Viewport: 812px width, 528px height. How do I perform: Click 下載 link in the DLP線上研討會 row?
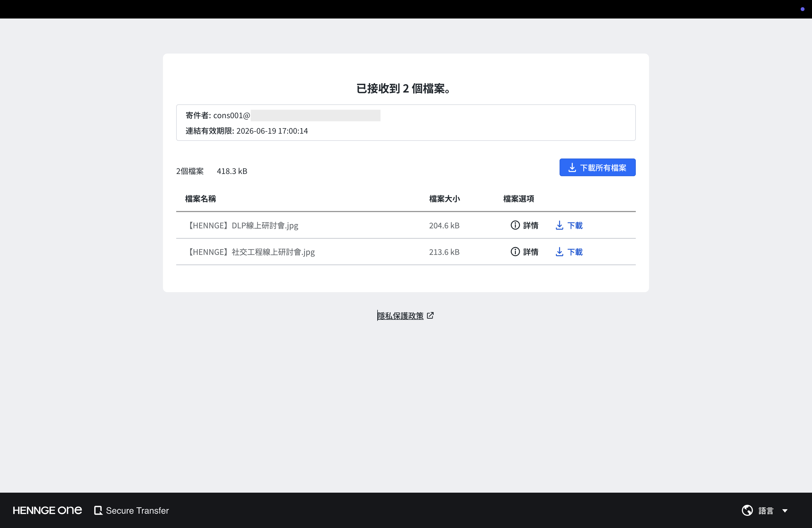pyautogui.click(x=575, y=225)
